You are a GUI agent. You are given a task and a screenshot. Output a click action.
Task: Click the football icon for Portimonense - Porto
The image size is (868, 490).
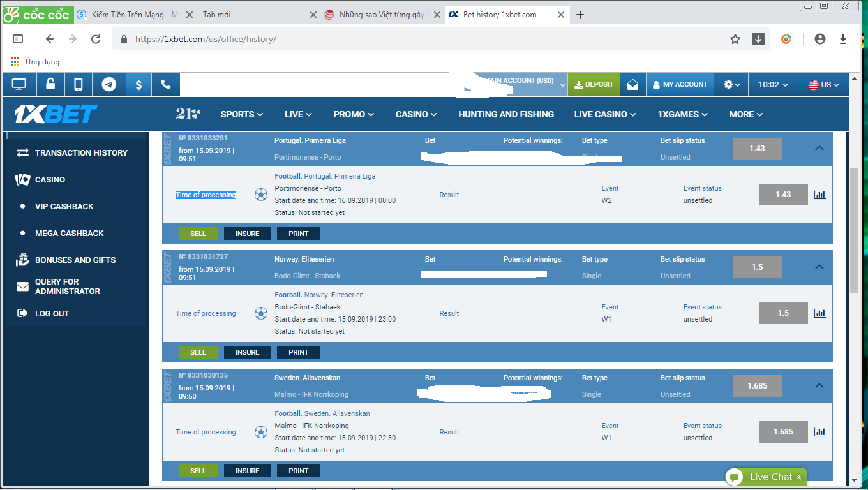(261, 195)
